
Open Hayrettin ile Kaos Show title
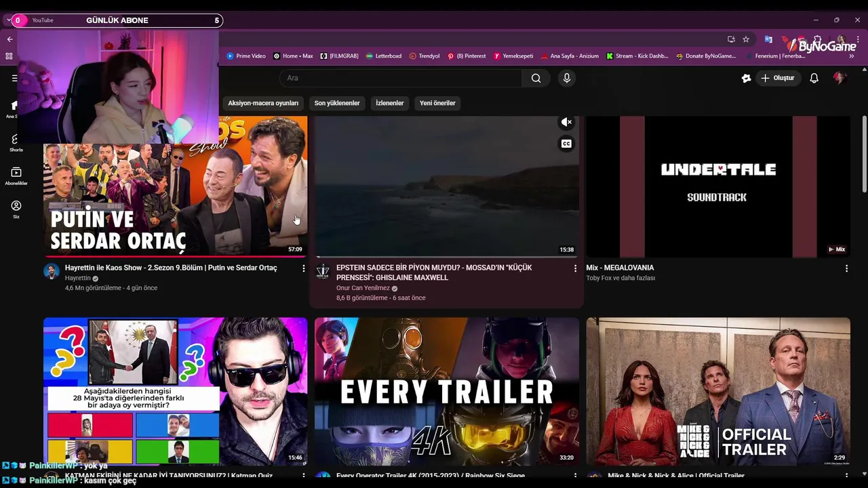click(x=171, y=268)
